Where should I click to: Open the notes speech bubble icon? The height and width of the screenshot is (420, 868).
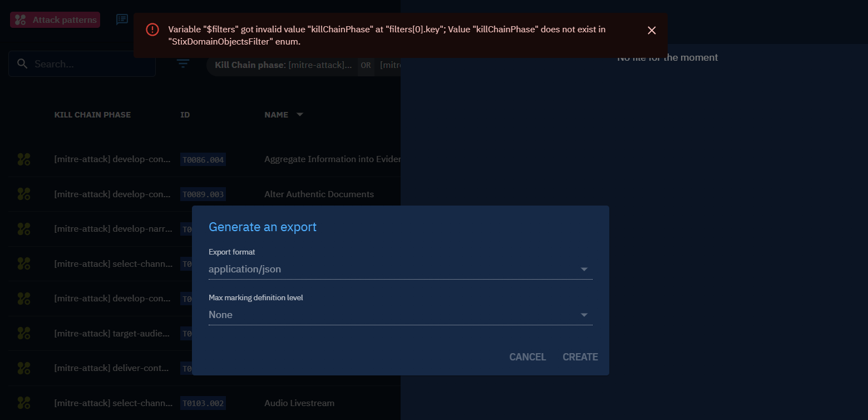click(122, 19)
